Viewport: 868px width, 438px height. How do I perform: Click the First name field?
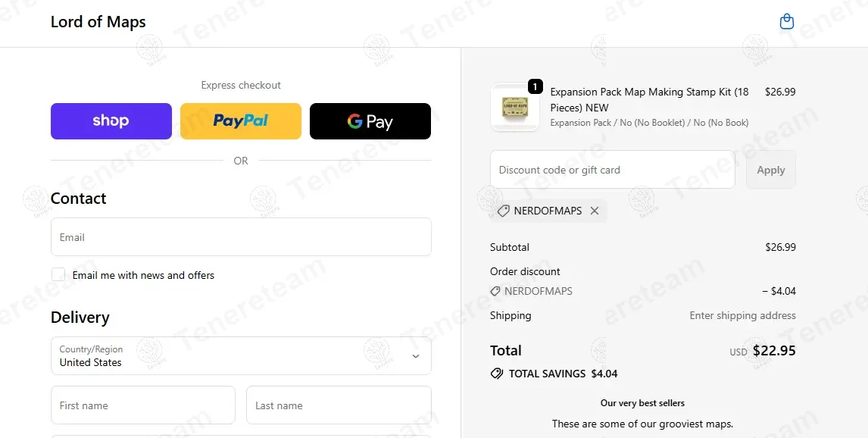(143, 405)
